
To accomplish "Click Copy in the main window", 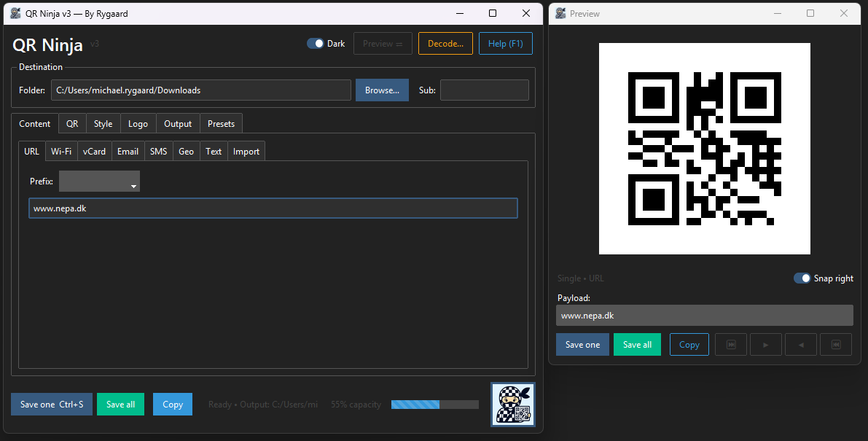I will coord(173,405).
